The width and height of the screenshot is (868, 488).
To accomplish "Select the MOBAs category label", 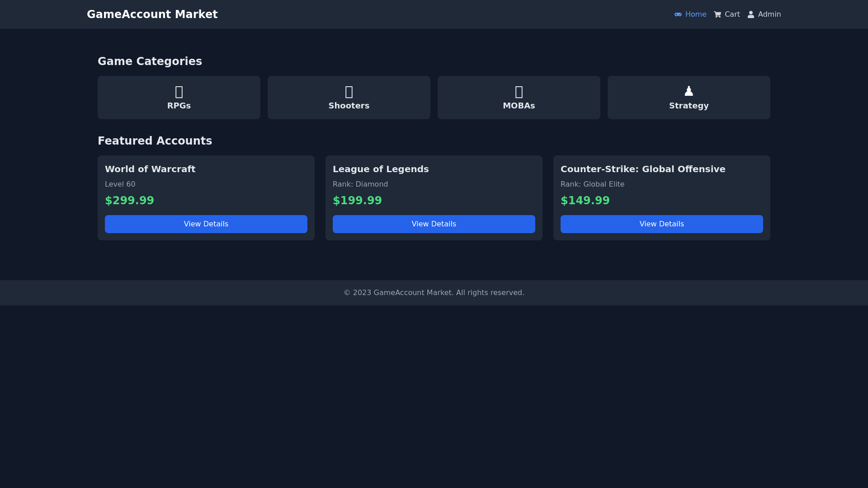I will coord(519,106).
